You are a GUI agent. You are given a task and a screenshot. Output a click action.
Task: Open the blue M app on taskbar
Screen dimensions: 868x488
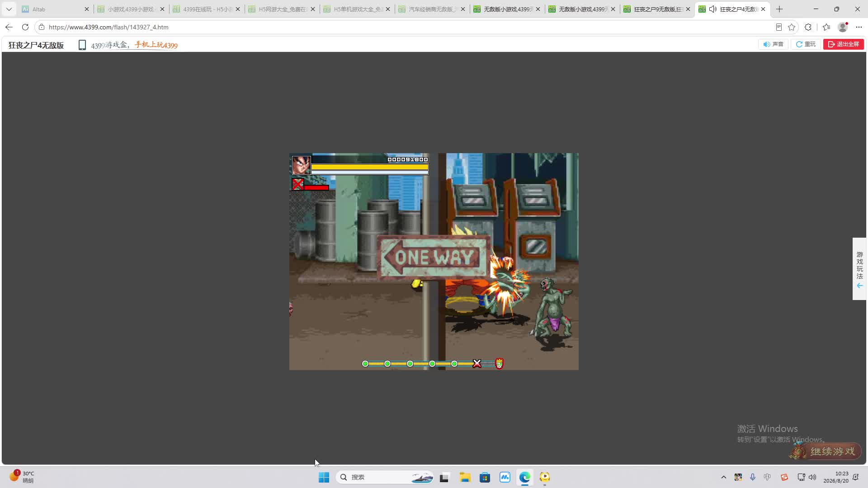505,477
